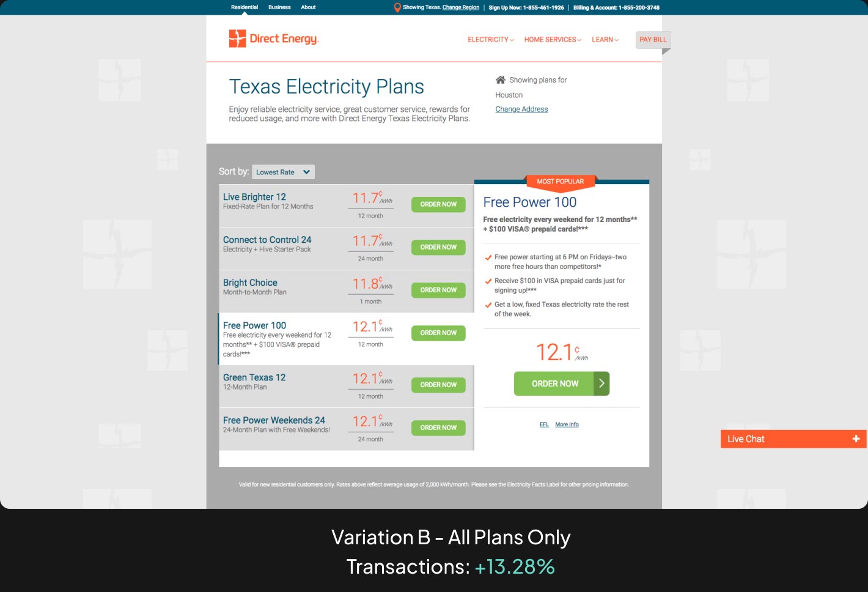Viewport: 868px width, 592px height.
Task: Expand the Home Services menu
Action: (x=553, y=40)
